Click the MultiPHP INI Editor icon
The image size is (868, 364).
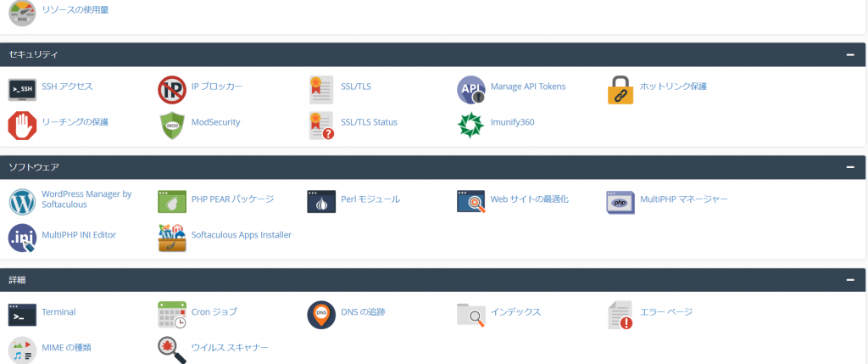[x=22, y=237]
